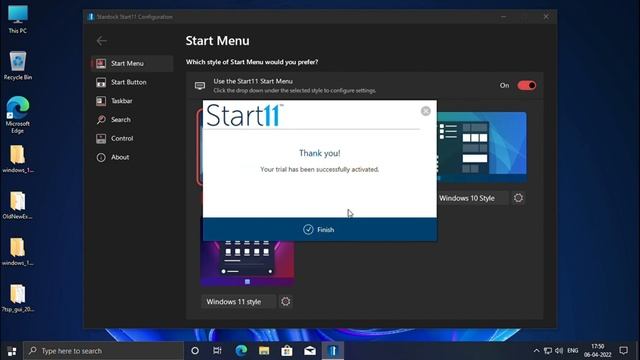Open File Explorer from the taskbar
The image size is (640, 360).
coord(264,351)
